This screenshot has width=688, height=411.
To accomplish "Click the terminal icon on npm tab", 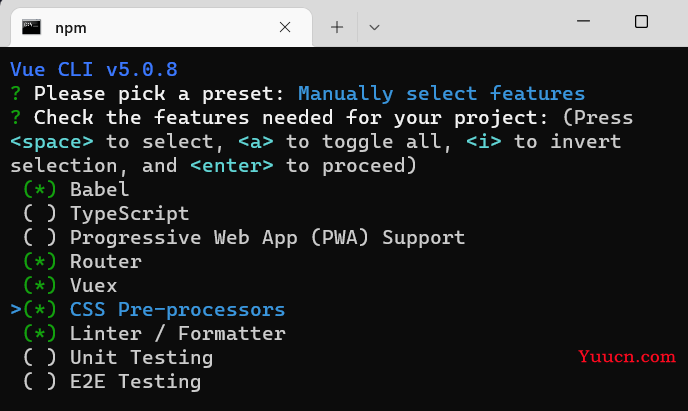I will pos(31,27).
